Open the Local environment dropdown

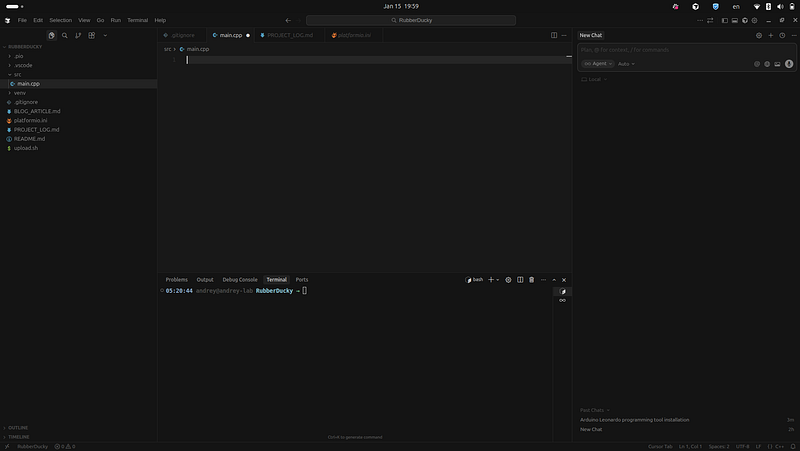[594, 79]
